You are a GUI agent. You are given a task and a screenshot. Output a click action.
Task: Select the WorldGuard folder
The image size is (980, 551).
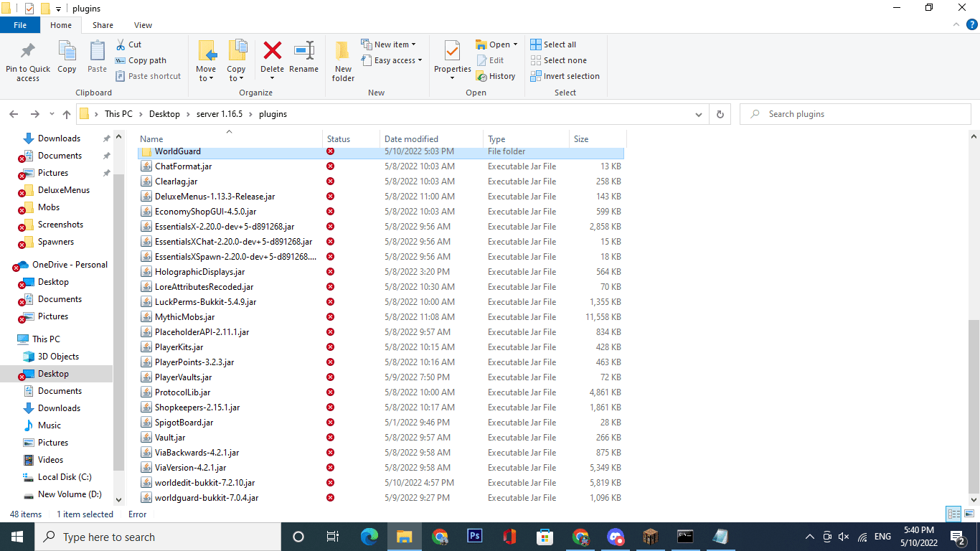pyautogui.click(x=380, y=151)
